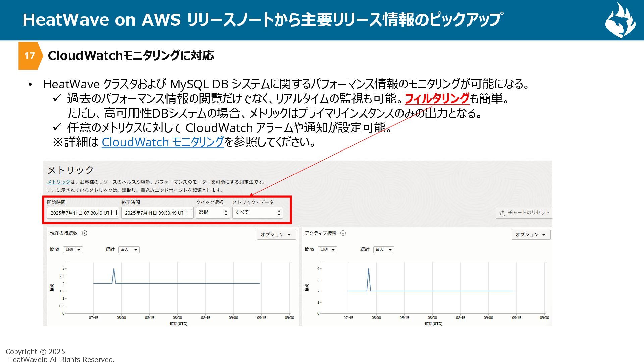Open the calendar icon for 開始時間
This screenshot has height=362, width=644.
click(114, 213)
